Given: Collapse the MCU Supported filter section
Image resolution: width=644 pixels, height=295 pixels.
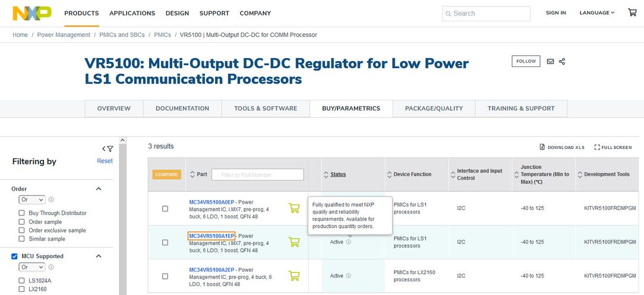Looking at the screenshot, I should tap(99, 256).
